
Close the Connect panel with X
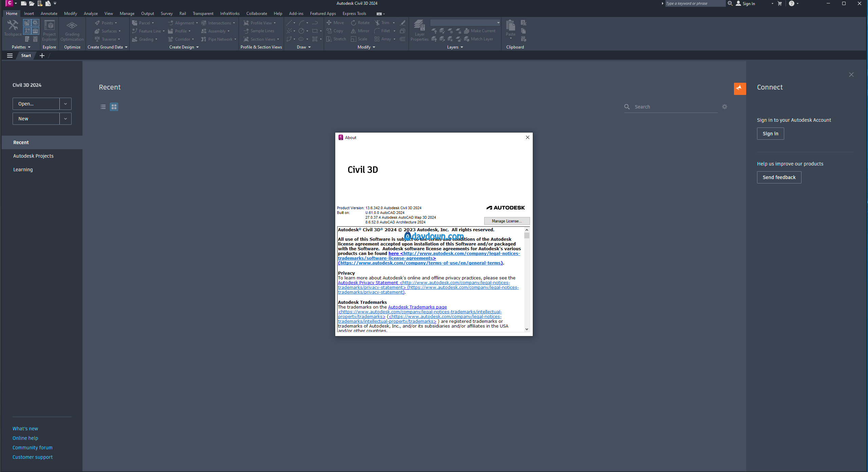pos(851,75)
